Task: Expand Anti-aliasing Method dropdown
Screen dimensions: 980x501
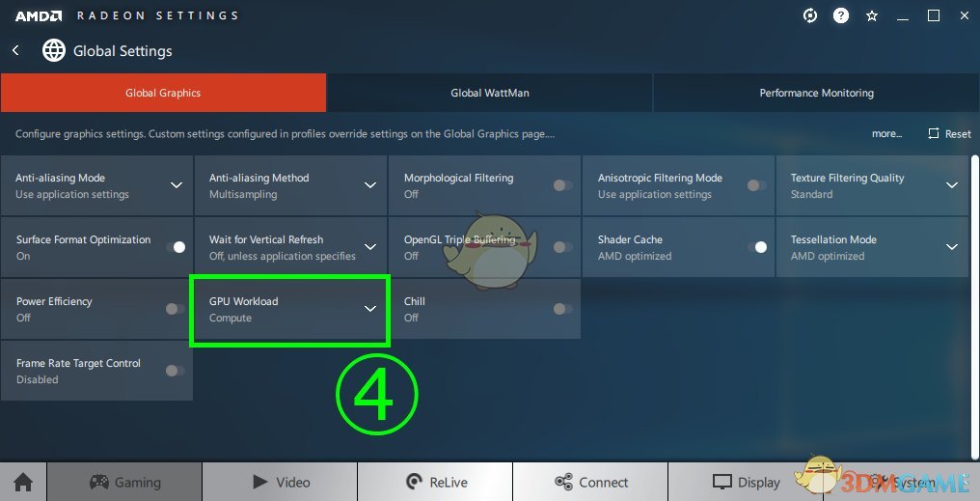Action: (x=370, y=185)
